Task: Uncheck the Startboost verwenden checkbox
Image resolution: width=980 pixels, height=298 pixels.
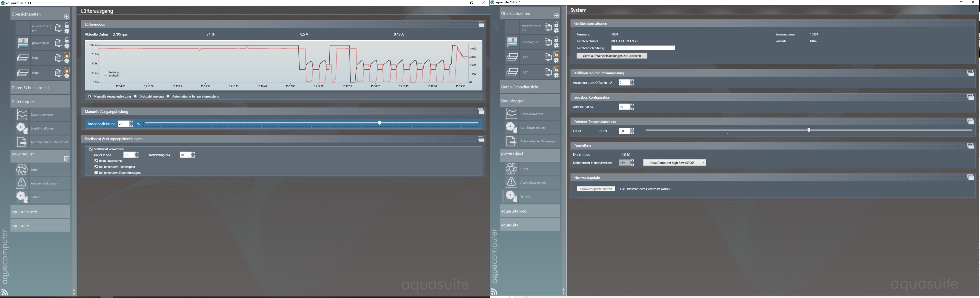Action: [x=91, y=149]
